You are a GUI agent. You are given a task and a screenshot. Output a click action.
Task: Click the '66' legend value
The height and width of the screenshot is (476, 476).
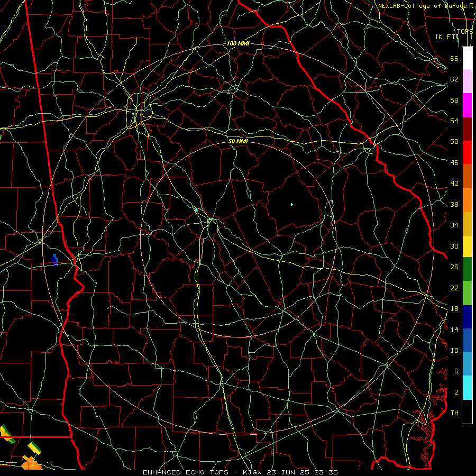tap(454, 58)
